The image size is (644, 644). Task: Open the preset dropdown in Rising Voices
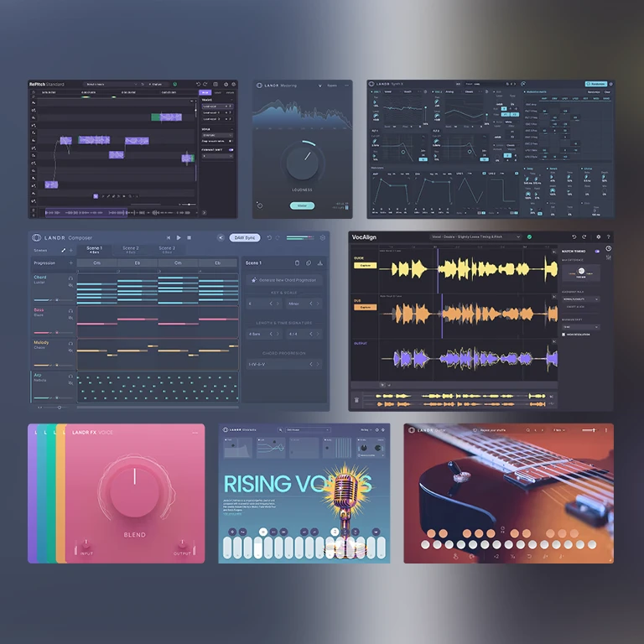point(308,430)
